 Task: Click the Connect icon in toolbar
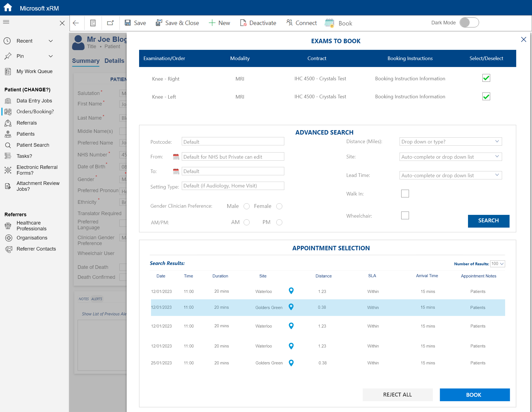(x=289, y=23)
